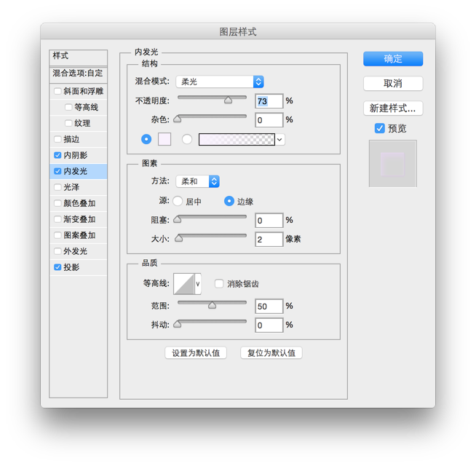Click the 确定 button

[393, 59]
